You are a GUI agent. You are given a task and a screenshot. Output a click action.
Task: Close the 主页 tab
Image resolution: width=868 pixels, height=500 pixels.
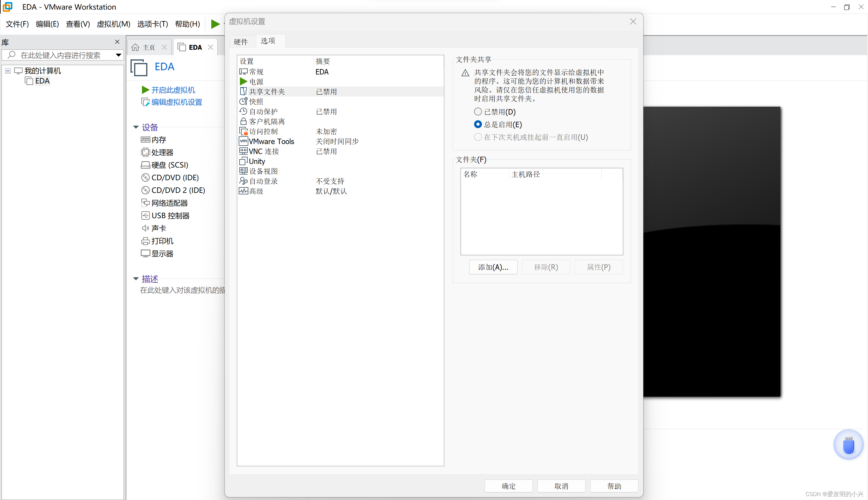click(165, 47)
